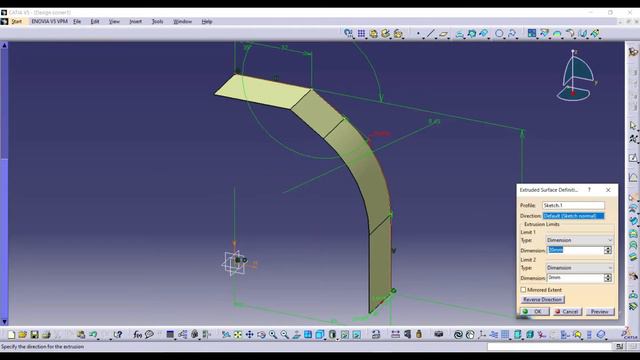Click the compass in the viewport corner
The height and width of the screenshot is (360, 640).
pos(576,76)
